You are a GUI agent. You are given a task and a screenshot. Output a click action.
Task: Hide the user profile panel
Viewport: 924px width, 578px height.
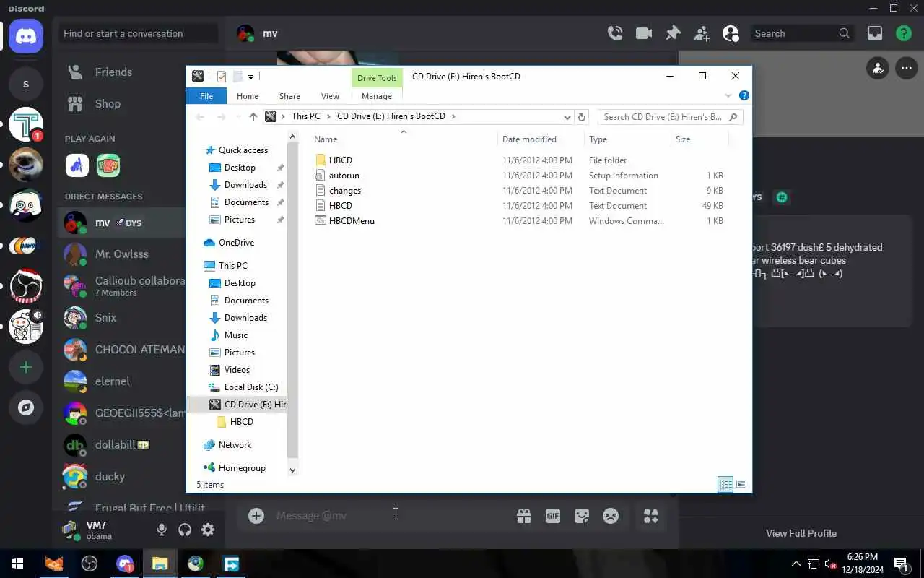[731, 33]
